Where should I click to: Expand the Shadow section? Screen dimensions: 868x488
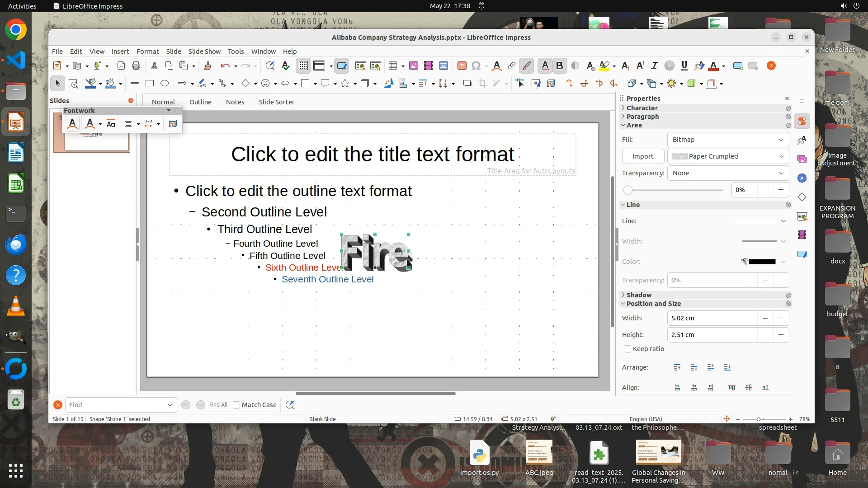click(639, 295)
